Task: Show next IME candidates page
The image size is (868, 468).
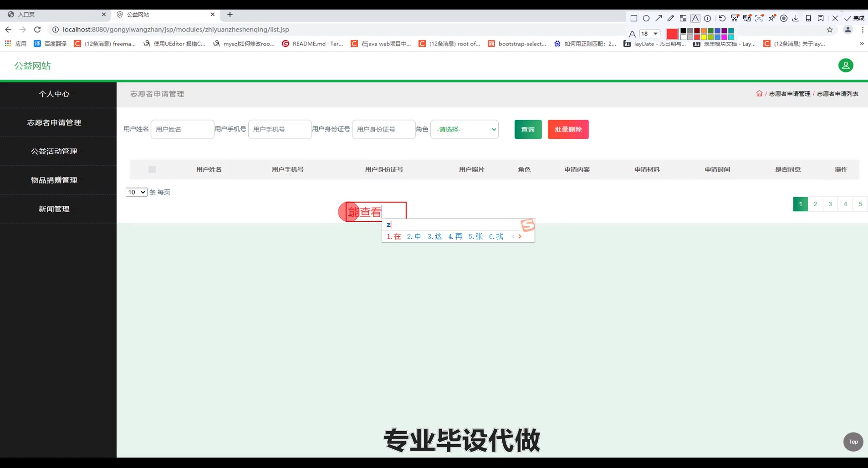Action: tap(520, 236)
